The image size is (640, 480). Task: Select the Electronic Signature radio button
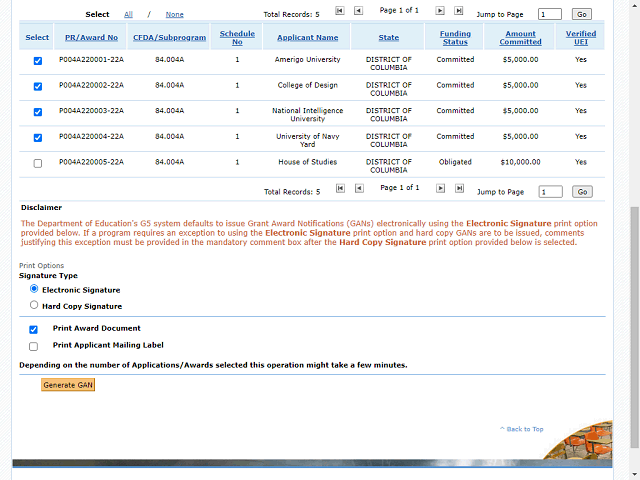[x=34, y=289]
